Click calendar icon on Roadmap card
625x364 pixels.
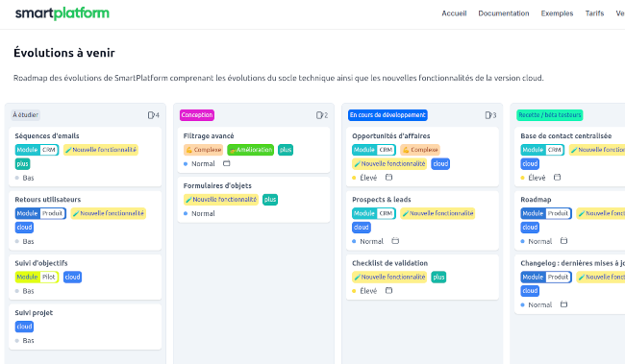pos(563,241)
